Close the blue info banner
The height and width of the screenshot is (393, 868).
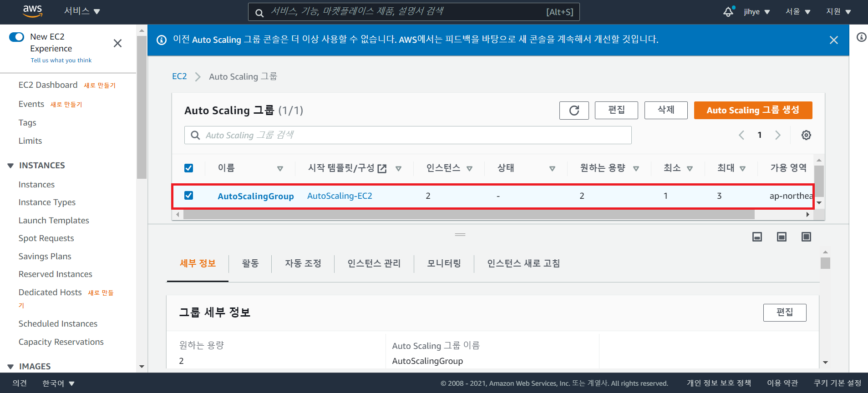pos(834,40)
